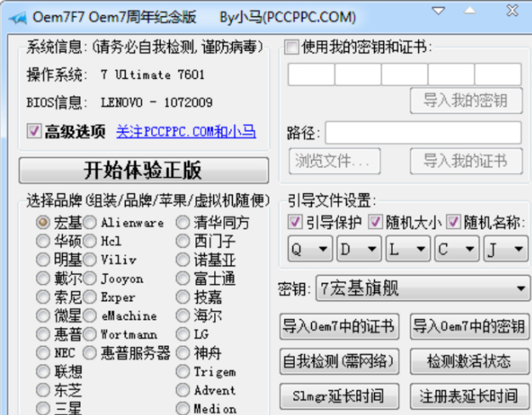532x415 pixels.
Task: Uncheck the 随机大小 option
Action: (375, 222)
